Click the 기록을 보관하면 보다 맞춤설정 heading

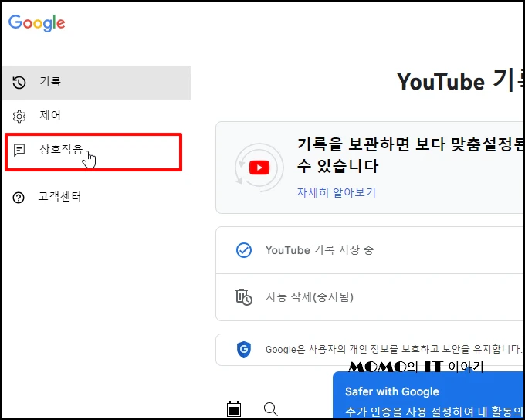point(410,155)
